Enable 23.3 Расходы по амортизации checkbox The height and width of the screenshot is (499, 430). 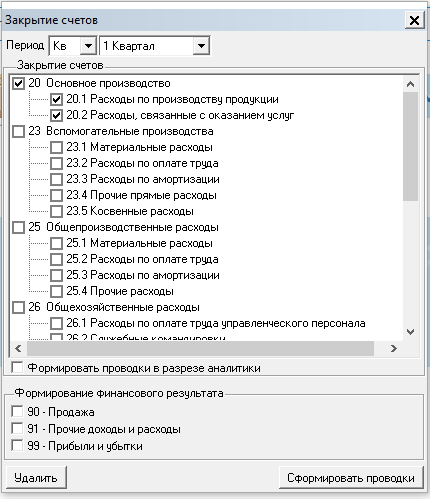coord(56,179)
